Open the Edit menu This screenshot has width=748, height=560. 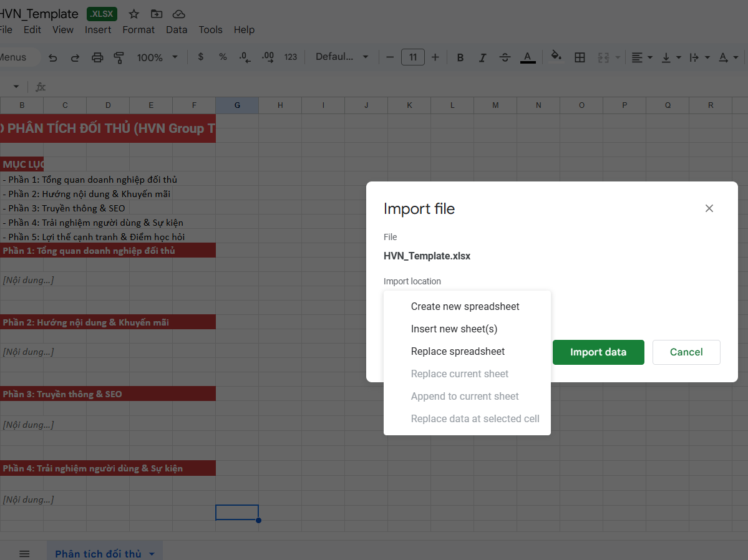[32, 29]
